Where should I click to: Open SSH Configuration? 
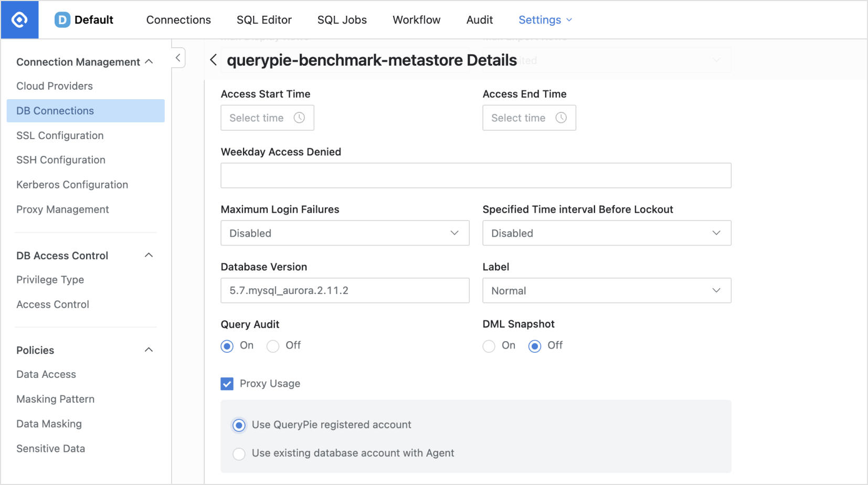coord(61,160)
